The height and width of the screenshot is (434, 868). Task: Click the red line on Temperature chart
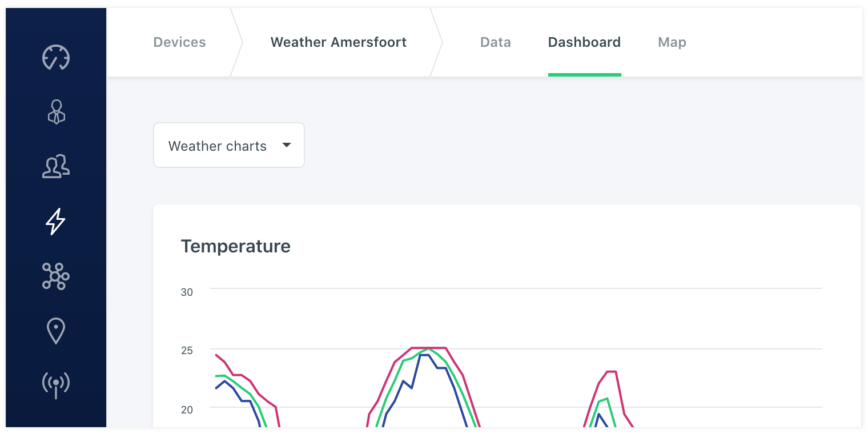428,347
